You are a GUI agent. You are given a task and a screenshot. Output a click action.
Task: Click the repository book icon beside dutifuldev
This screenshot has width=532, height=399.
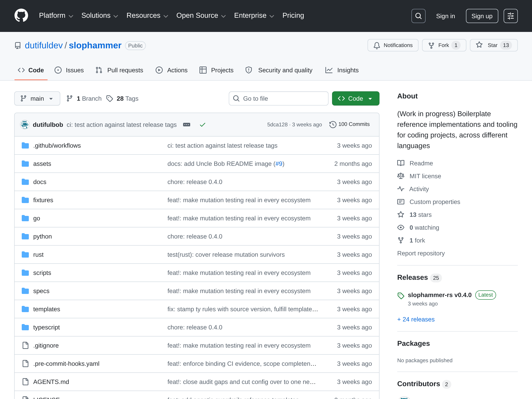[x=18, y=45]
